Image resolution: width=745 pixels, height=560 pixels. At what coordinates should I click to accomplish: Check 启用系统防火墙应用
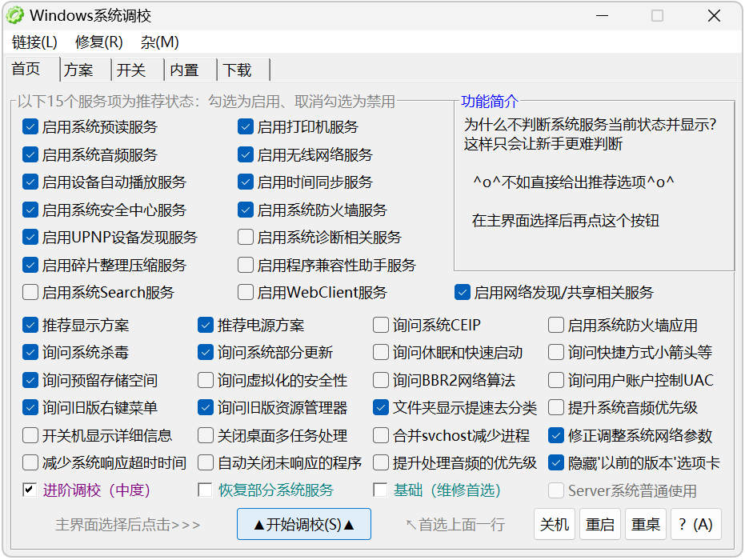[556, 326]
